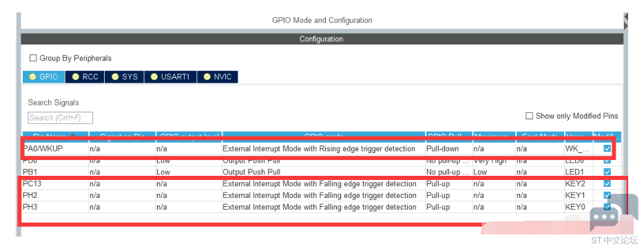
Task: Click the KEY2 user label
Action: tap(575, 183)
